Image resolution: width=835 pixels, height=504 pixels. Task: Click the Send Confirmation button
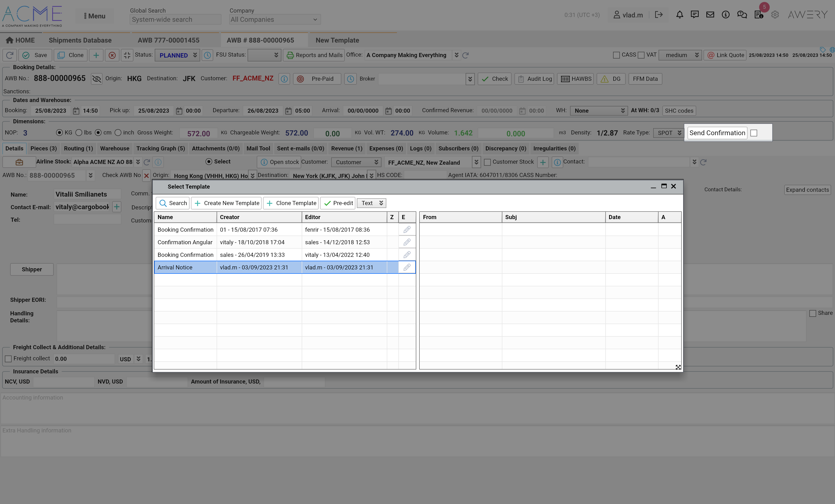(717, 133)
